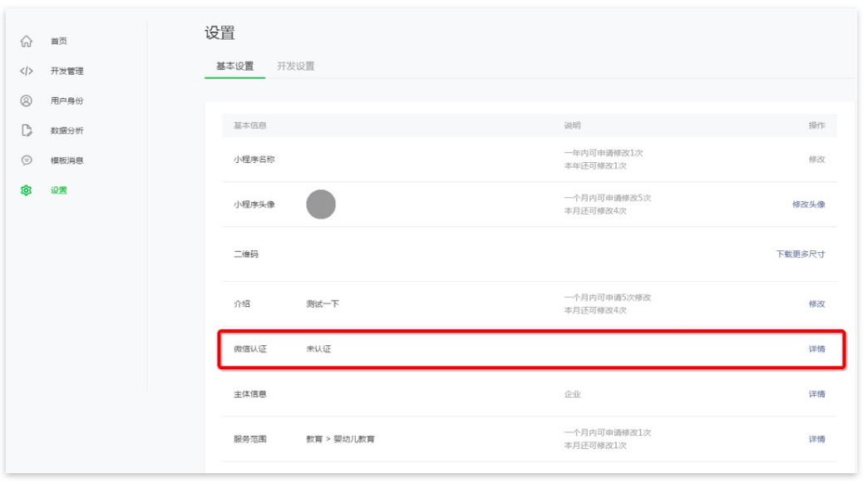868x484 pixels.
Task: Click 修改 in the 介绍 row
Action: click(816, 304)
